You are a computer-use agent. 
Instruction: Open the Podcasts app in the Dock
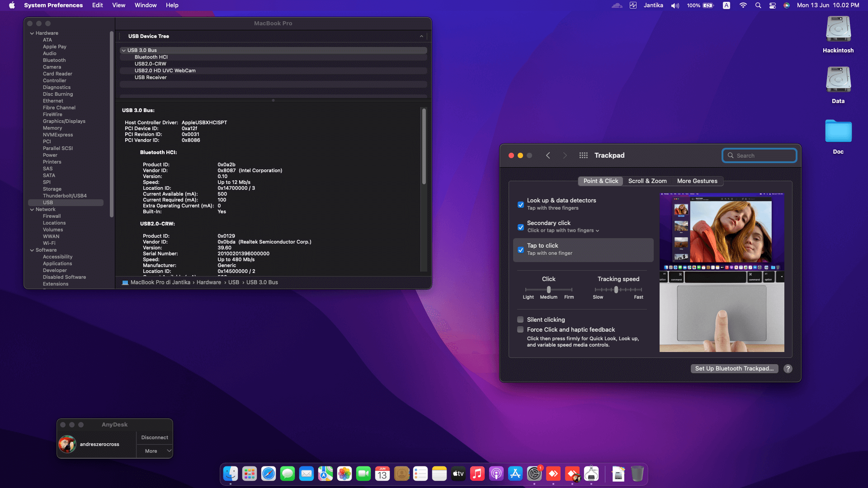click(496, 474)
